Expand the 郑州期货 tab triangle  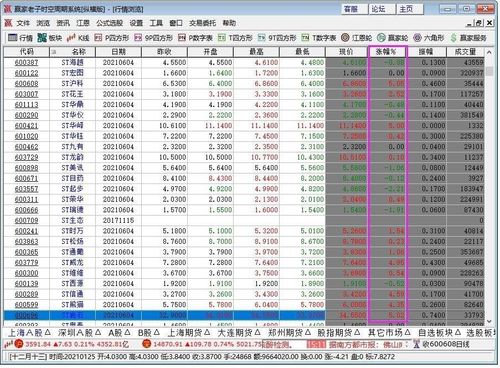pyautogui.click(x=307, y=332)
